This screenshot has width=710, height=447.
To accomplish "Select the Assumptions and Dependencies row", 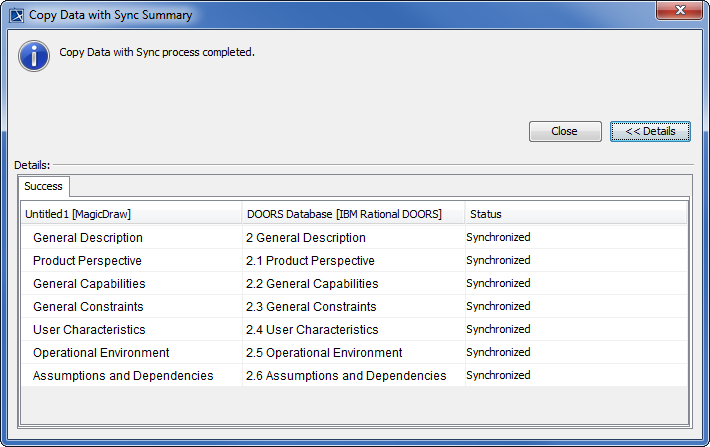I will 123,376.
